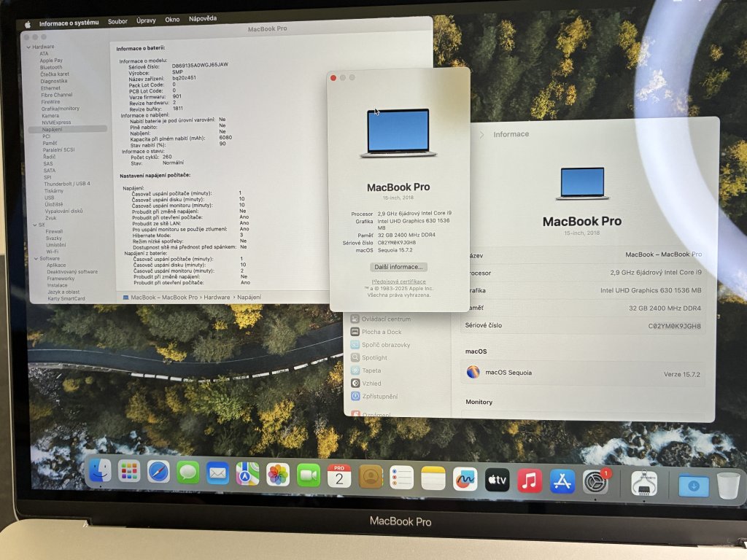Open the Nápověda menu

coord(203,18)
